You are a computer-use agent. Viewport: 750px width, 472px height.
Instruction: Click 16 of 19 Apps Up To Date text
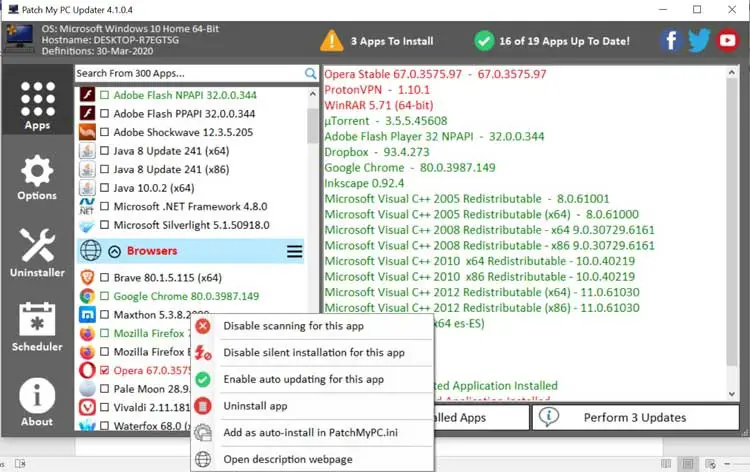point(564,41)
